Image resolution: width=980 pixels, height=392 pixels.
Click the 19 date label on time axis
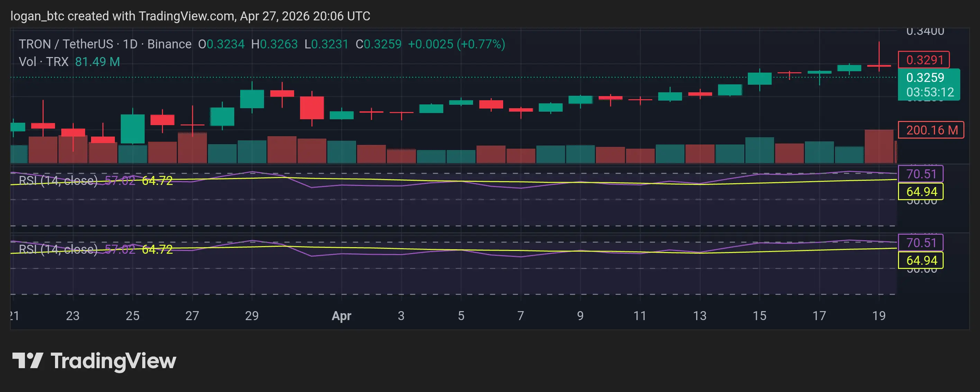coord(879,316)
